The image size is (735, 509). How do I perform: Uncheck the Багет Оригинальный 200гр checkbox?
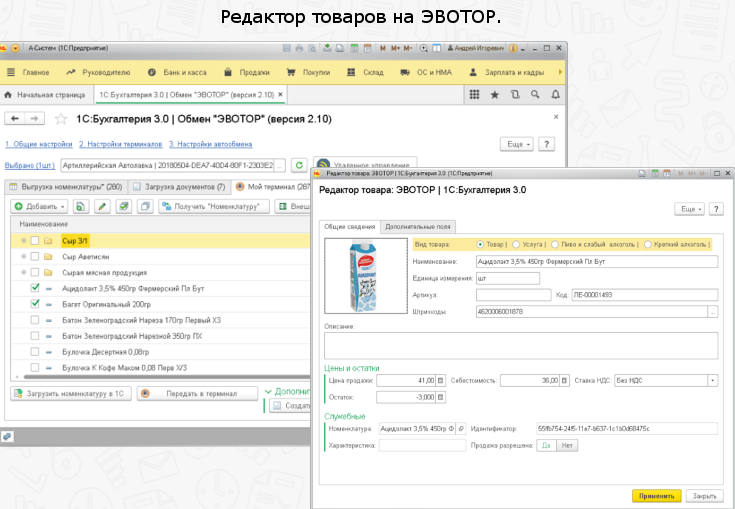pyautogui.click(x=36, y=304)
